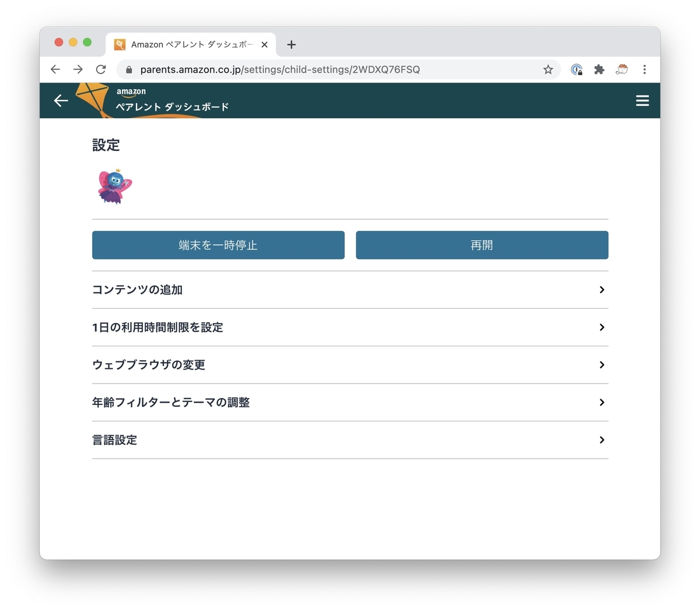Bookmark this page with the star icon
700x612 pixels.
pos(548,69)
